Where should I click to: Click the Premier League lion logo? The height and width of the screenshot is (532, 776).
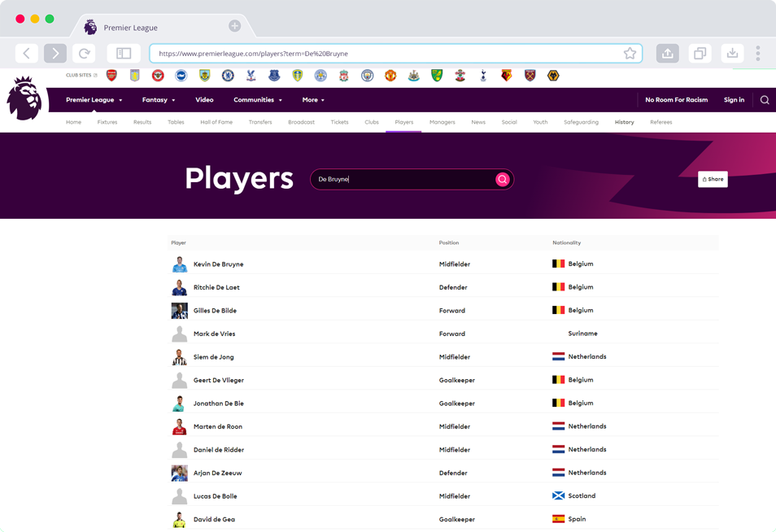(x=24, y=98)
